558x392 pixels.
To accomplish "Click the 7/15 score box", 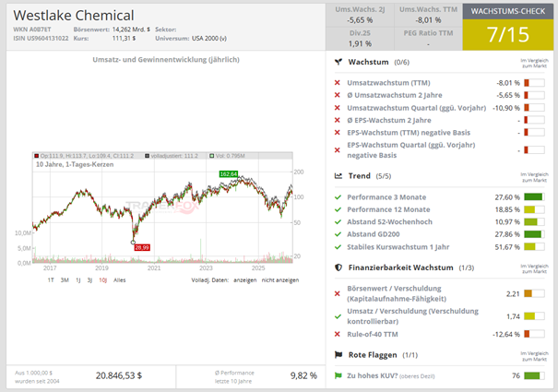I will click(508, 34).
